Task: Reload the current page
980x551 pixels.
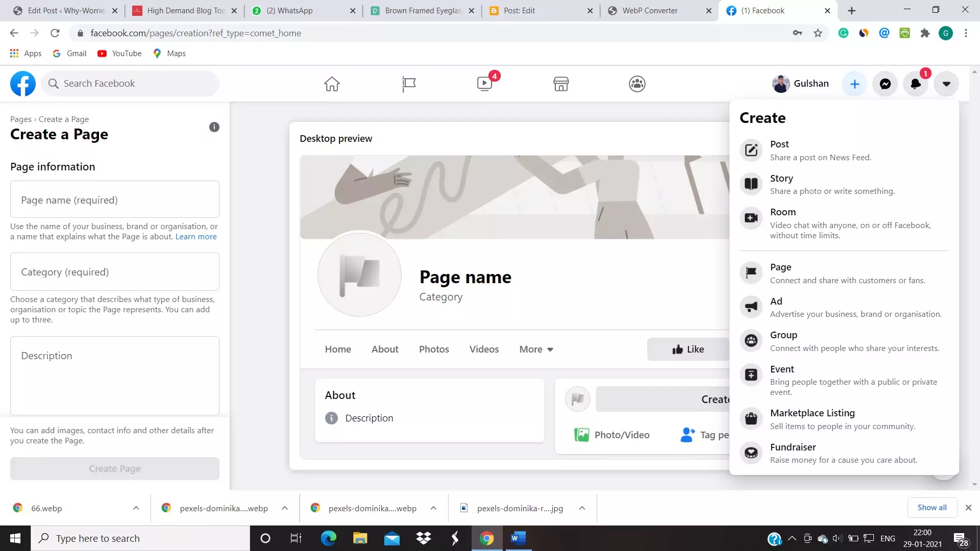Action: point(55,33)
